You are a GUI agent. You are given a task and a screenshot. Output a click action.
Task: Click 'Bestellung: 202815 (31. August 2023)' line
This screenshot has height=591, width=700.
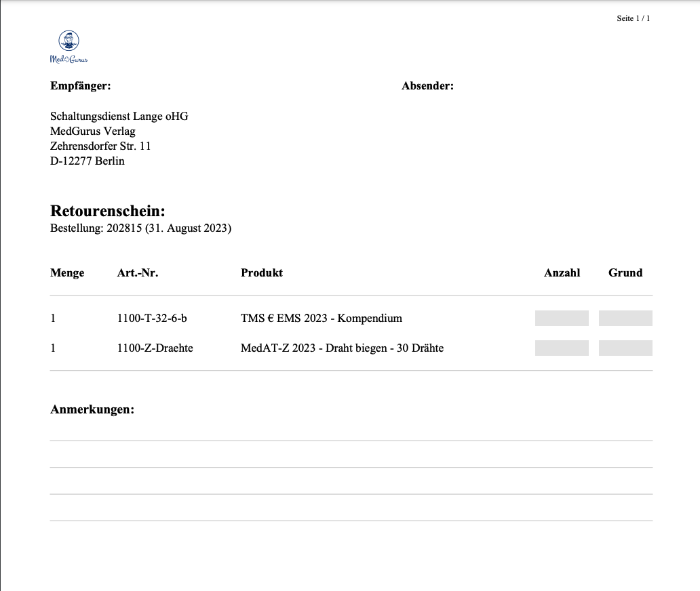pos(140,228)
